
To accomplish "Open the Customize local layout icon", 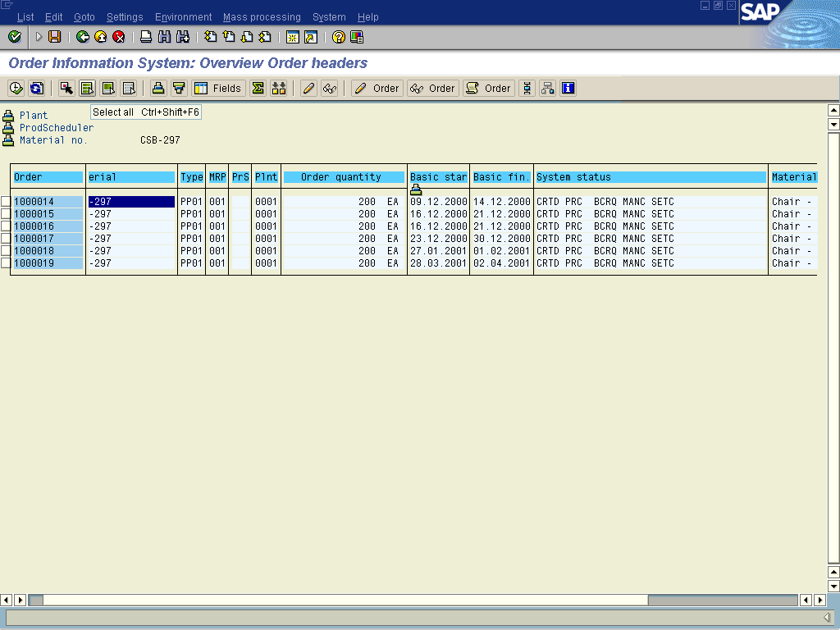I will click(357, 37).
